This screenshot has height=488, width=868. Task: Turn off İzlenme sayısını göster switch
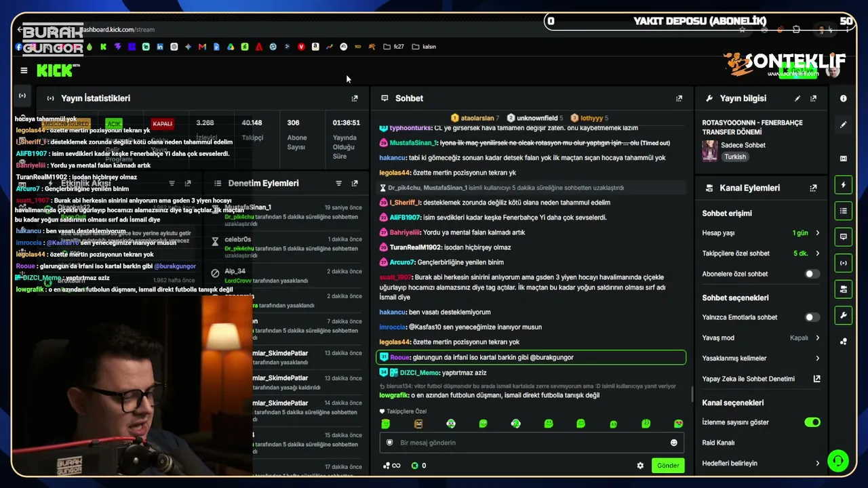tap(812, 422)
